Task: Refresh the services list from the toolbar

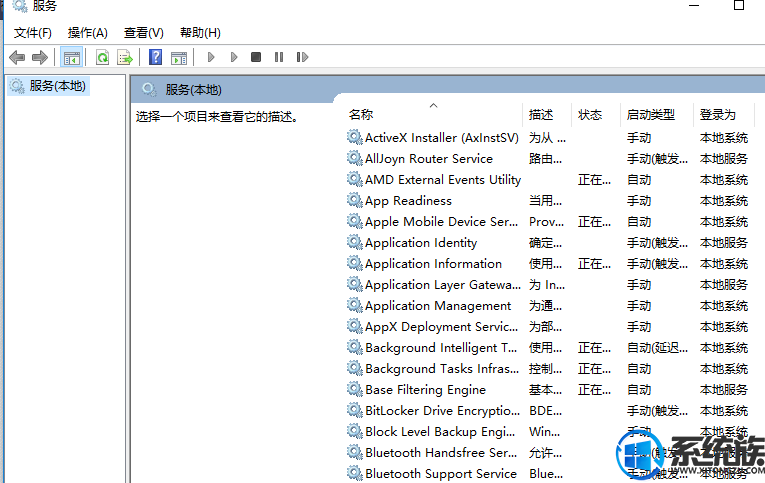Action: (x=102, y=58)
